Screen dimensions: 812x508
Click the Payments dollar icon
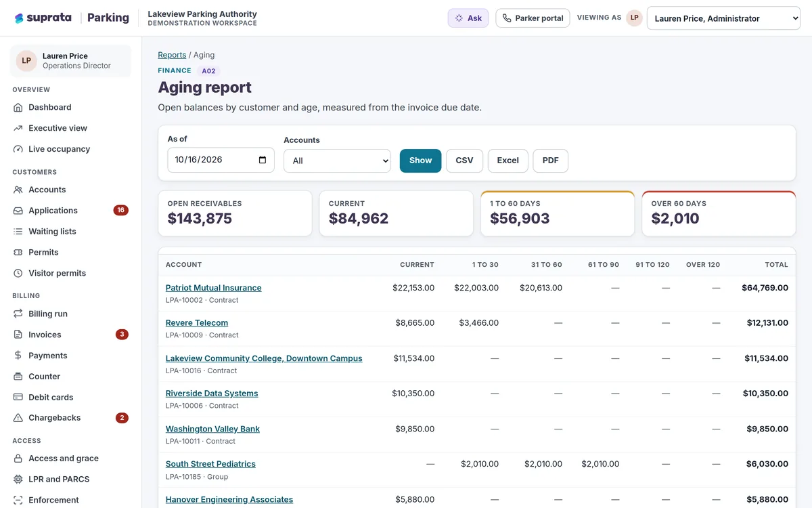pos(18,356)
